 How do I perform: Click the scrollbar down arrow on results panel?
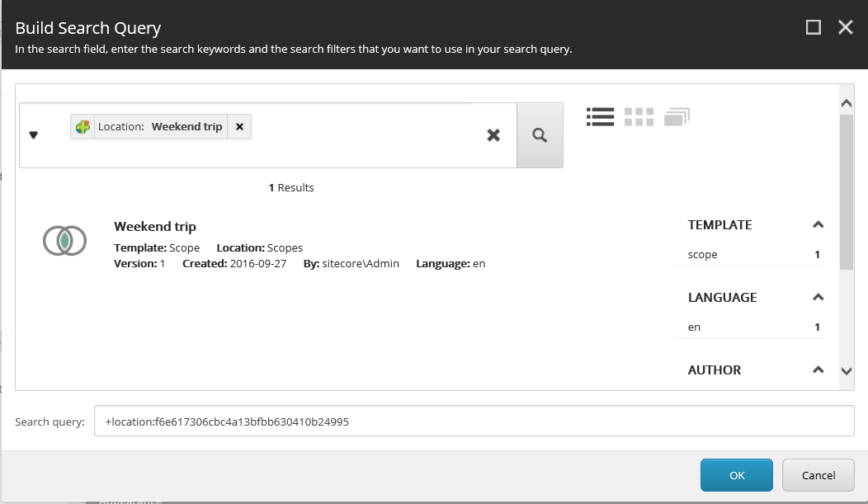pos(847,372)
